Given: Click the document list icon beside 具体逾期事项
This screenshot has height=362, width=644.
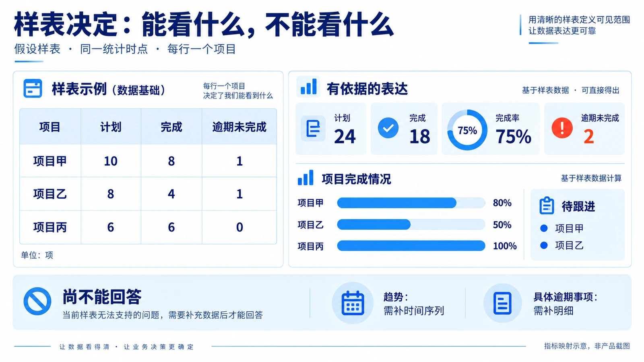Looking at the screenshot, I should click(502, 303).
